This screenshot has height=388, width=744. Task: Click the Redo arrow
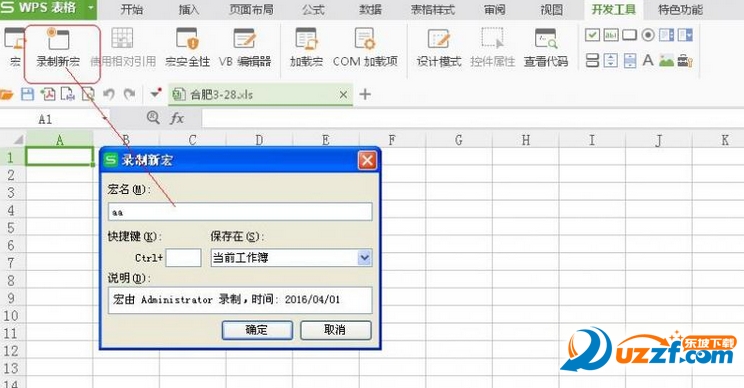pyautogui.click(x=130, y=94)
